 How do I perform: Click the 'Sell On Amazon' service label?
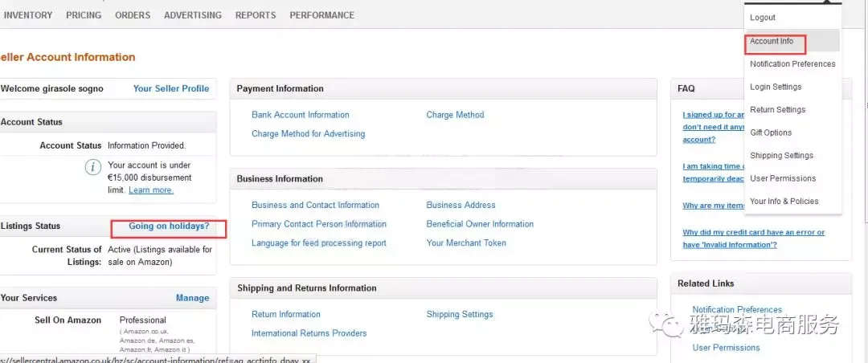point(68,320)
